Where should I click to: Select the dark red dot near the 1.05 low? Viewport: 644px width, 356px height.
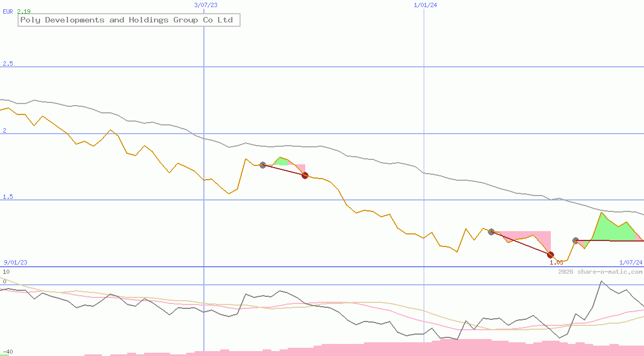pyautogui.click(x=550, y=254)
